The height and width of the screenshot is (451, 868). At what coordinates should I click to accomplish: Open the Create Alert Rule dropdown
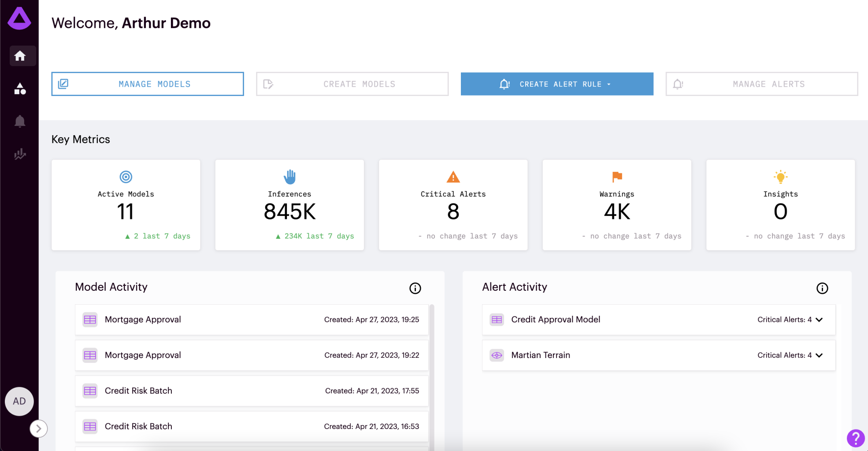tap(557, 84)
